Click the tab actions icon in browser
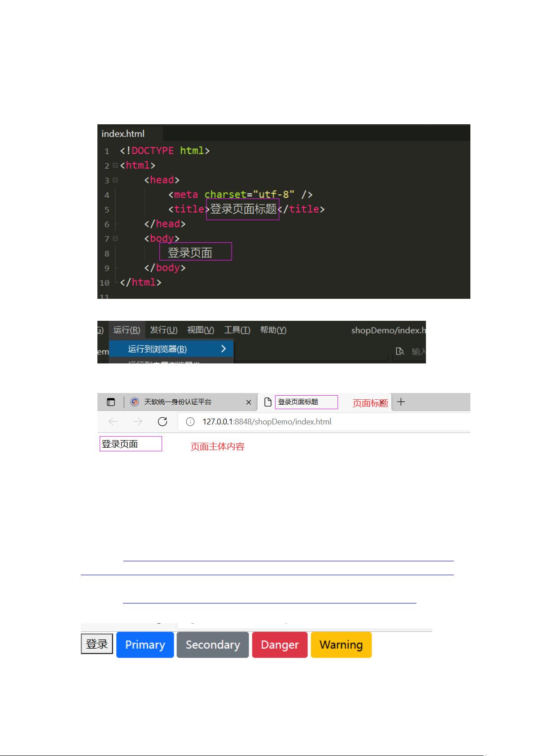The height and width of the screenshot is (756, 535). coord(111,402)
